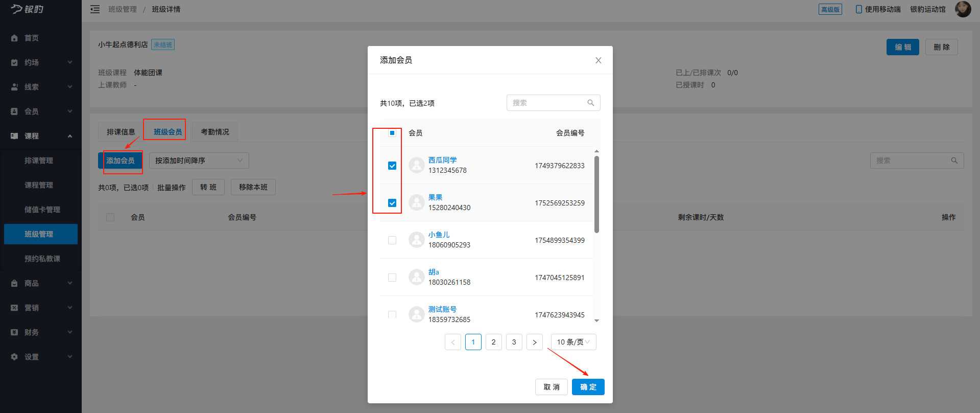
Task: Open the 10 条/页 page size dropdown
Action: pos(573,342)
